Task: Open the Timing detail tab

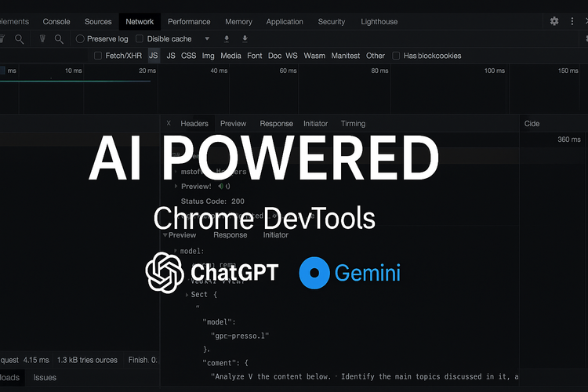Action: [x=353, y=123]
